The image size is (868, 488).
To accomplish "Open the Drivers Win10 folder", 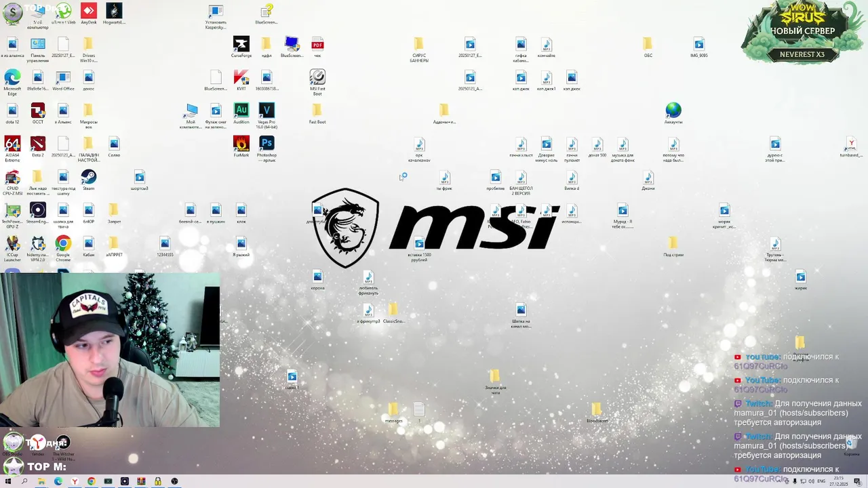I will click(88, 49).
